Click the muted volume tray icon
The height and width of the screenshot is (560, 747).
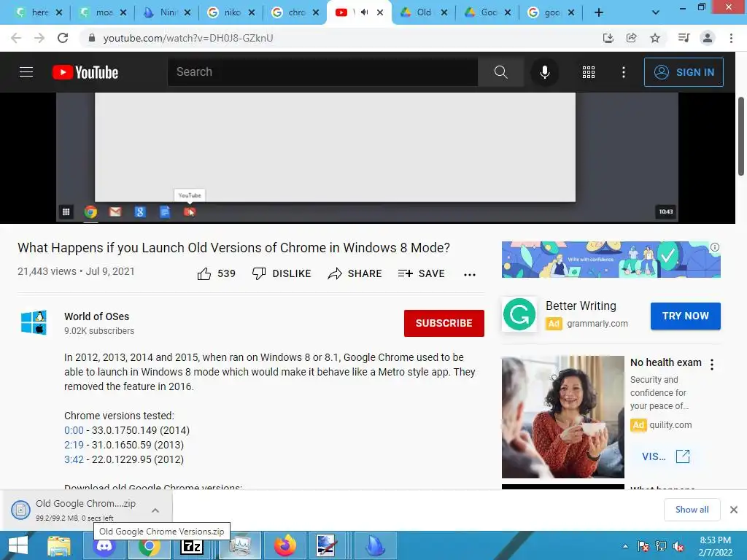pos(678,546)
